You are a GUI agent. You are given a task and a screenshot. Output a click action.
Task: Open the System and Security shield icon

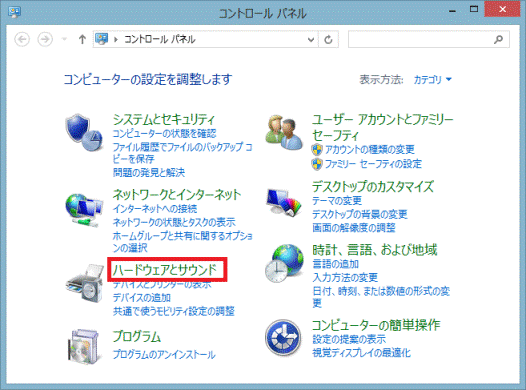click(84, 132)
